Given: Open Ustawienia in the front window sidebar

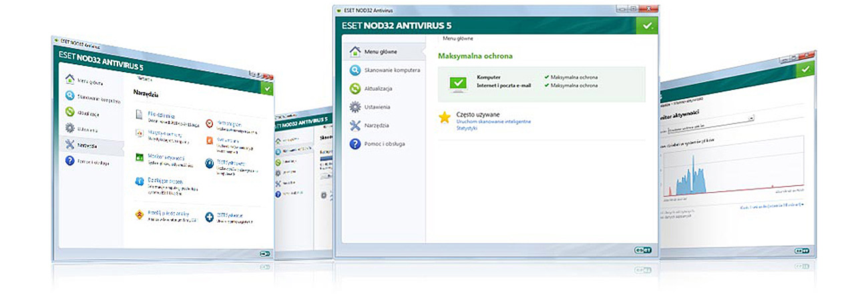Looking at the screenshot, I should tap(383, 107).
